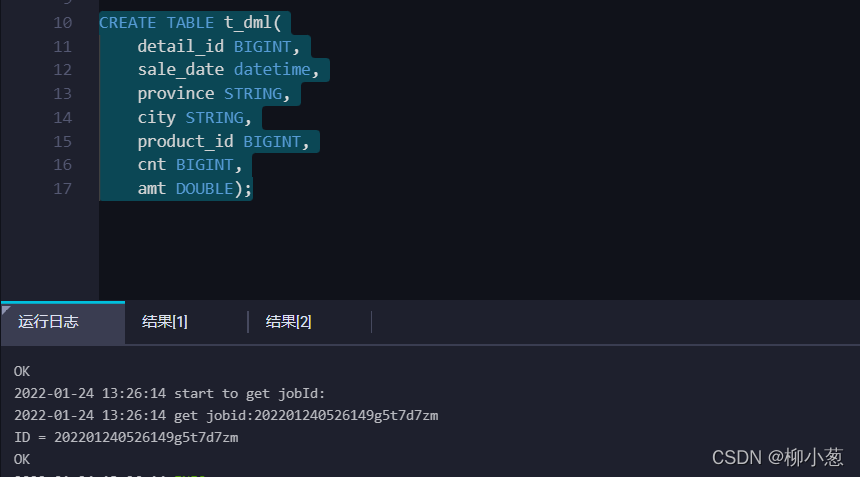Click BIGINT type after detail_id
Screen dimensions: 860x477
pos(262,47)
